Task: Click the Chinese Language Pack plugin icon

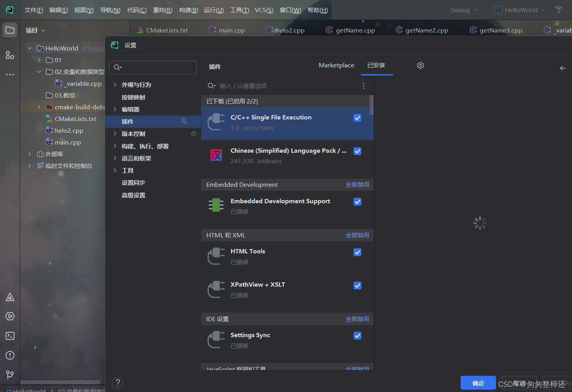Action: [x=216, y=155]
